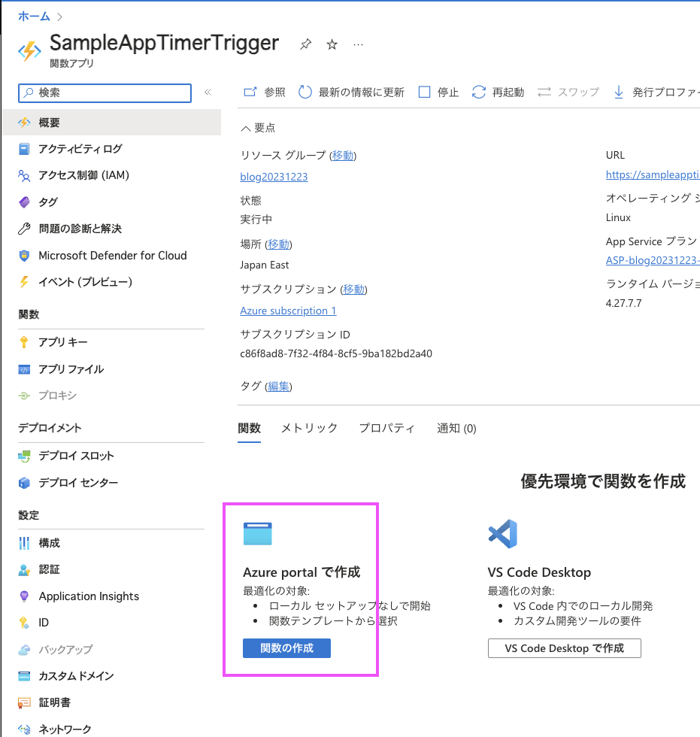The height and width of the screenshot is (737, 700).
Task: Click VS Code Desktop で作成 button
Action: tap(564, 648)
